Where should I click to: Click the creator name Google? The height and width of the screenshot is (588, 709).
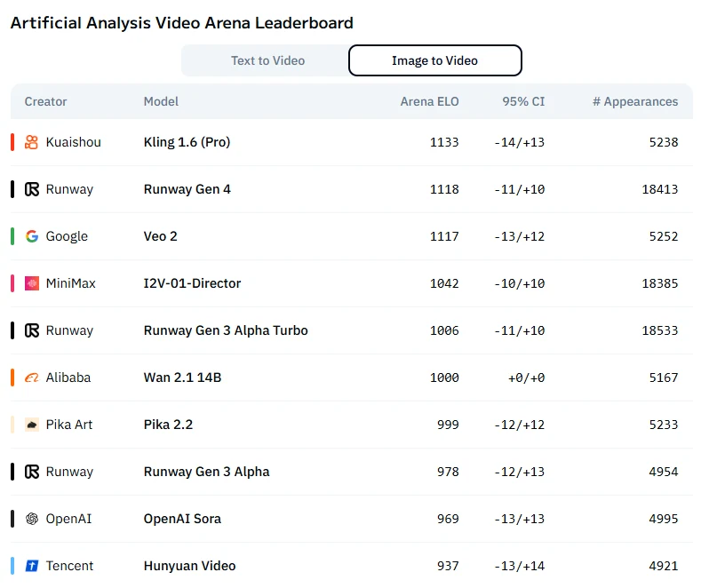tap(67, 236)
